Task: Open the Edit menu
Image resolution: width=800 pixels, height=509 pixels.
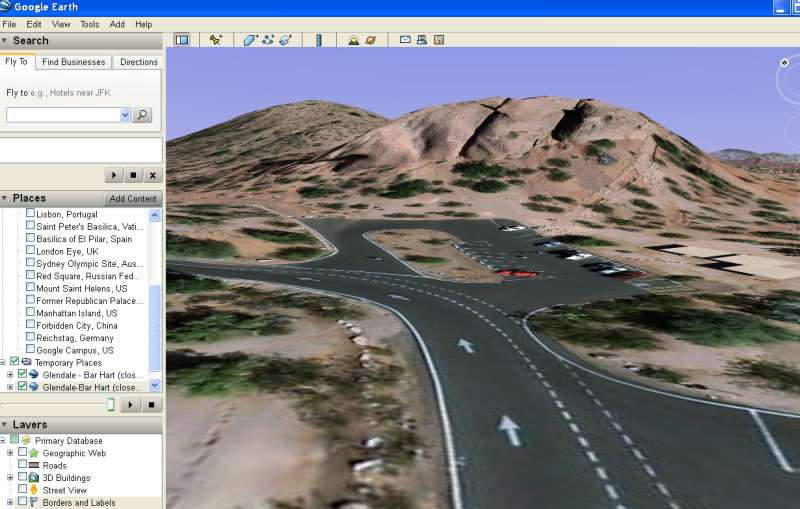Action: (x=34, y=24)
